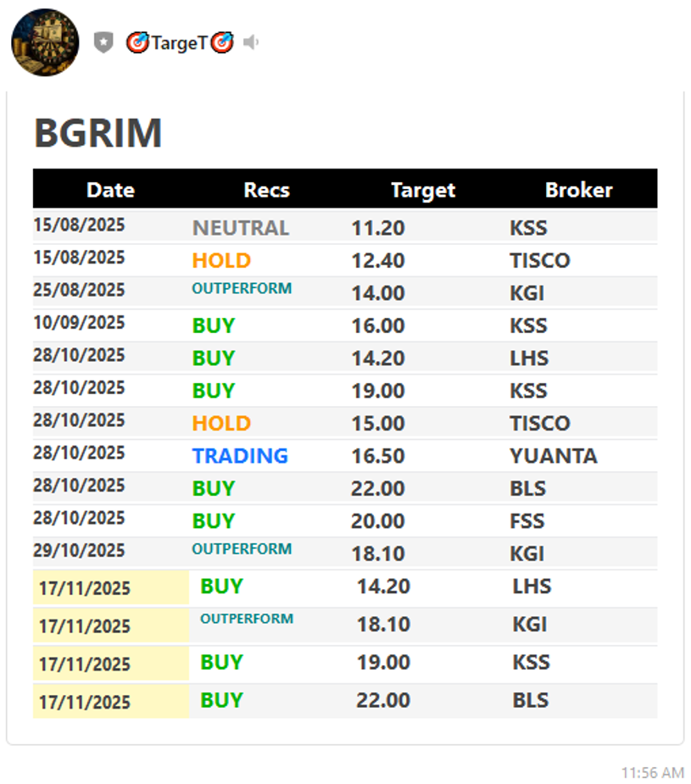Click the Target column header
This screenshot has width=691, height=784.
[423, 190]
